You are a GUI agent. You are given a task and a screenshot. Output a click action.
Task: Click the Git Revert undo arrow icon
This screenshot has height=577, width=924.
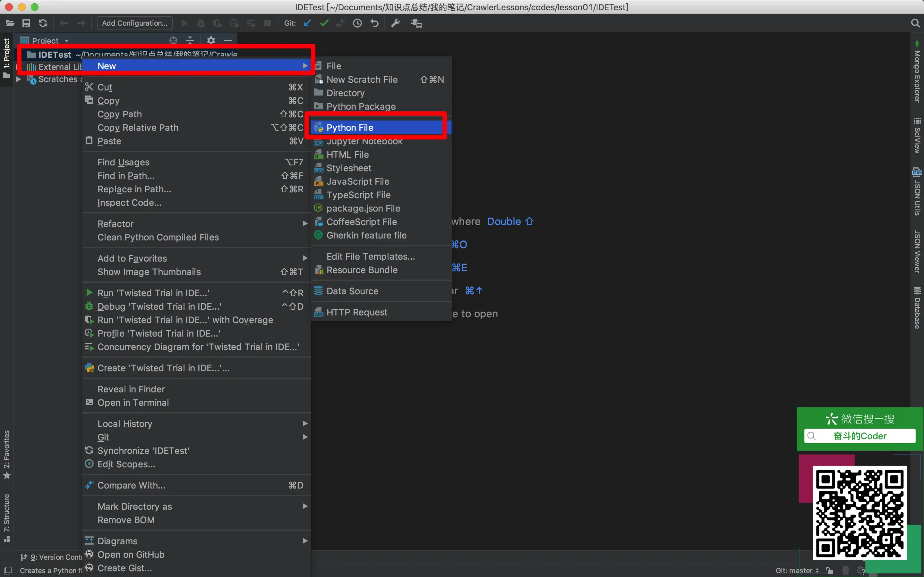(x=374, y=23)
